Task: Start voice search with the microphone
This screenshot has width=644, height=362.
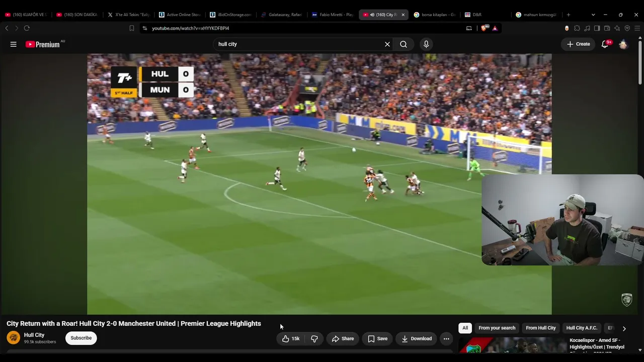Action: pos(426,44)
